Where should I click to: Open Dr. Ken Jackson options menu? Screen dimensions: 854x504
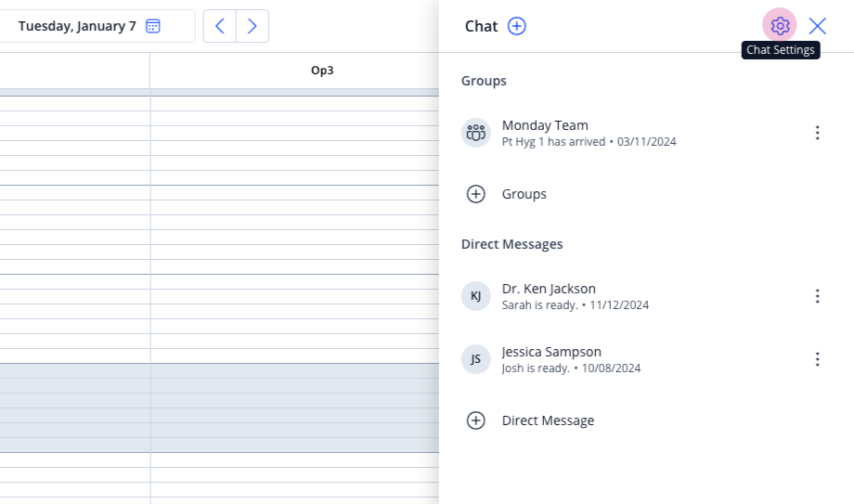tap(818, 296)
